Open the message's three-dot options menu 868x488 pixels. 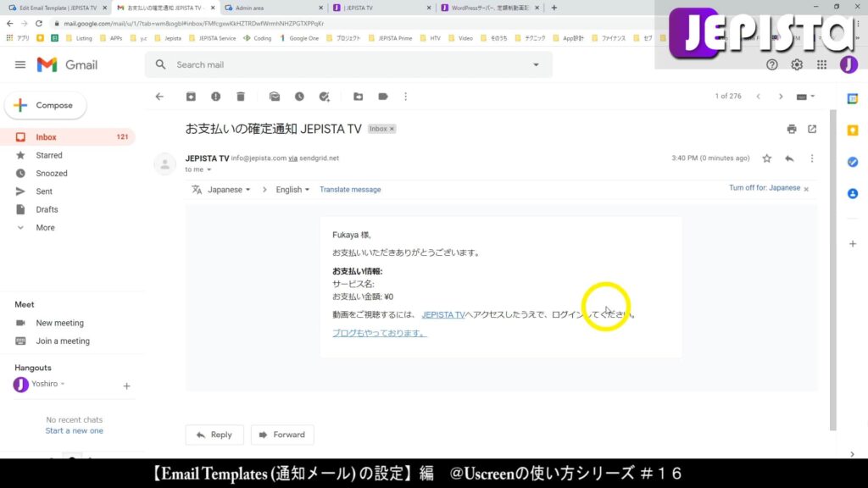tap(812, 158)
